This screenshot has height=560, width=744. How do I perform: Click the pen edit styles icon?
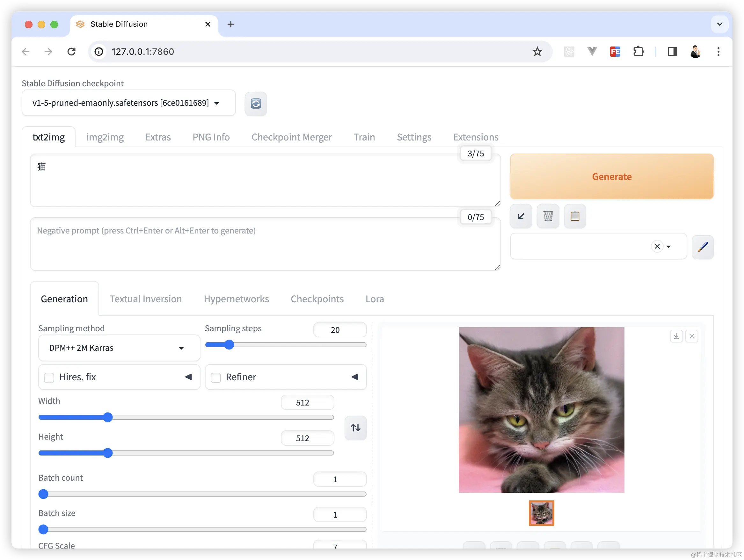click(702, 247)
